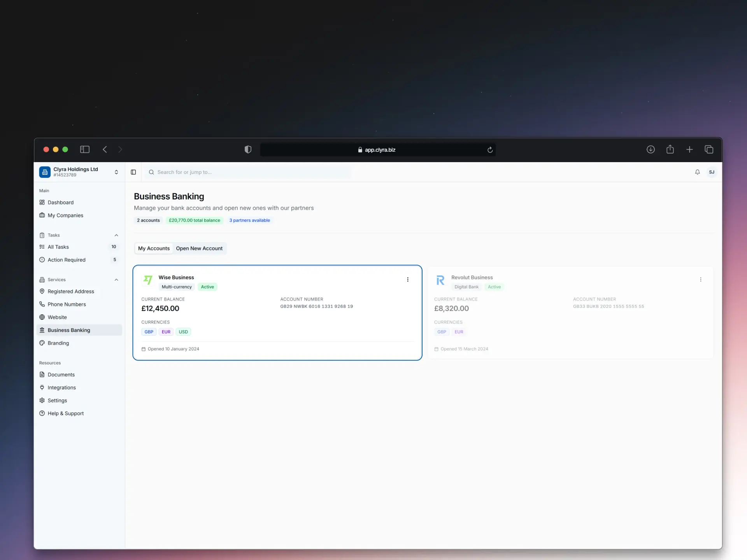747x560 pixels.
Task: Reload the page with refresh icon
Action: (x=490, y=150)
